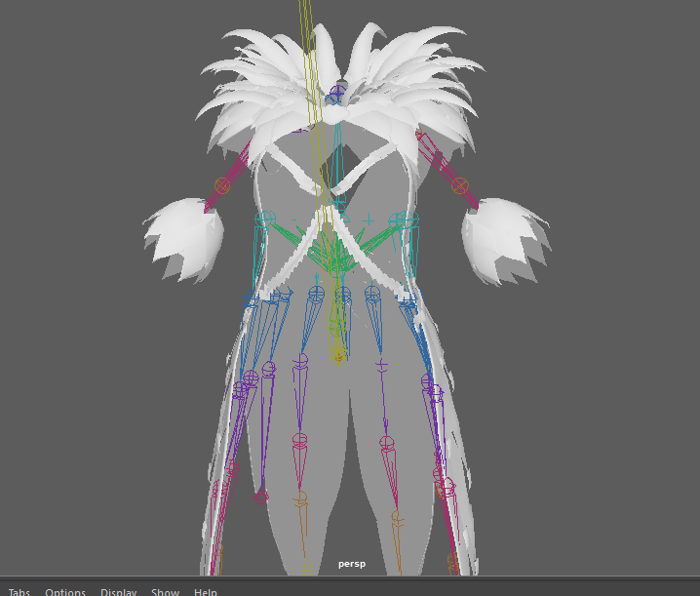This screenshot has width=700, height=596.
Task: Open the Help menu
Action: [205, 591]
